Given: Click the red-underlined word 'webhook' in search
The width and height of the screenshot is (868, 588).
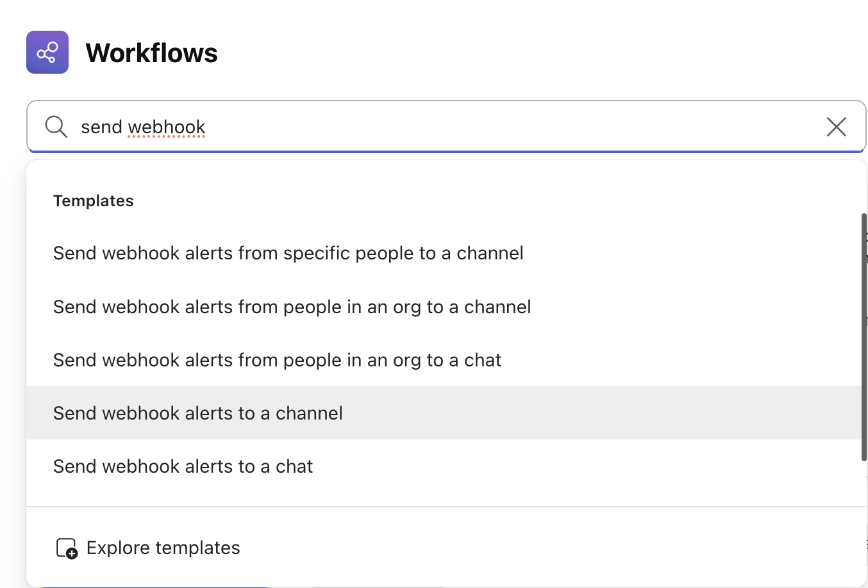Looking at the screenshot, I should pos(167,127).
